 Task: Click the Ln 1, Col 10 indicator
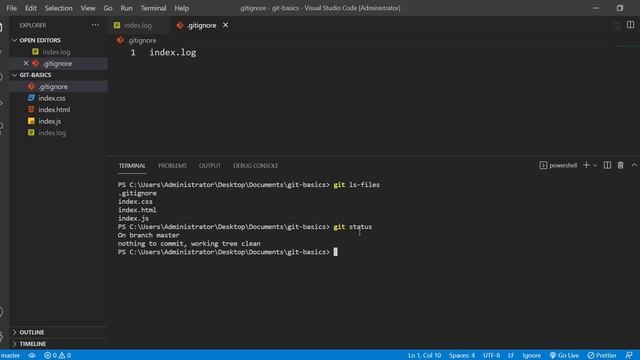424,356
